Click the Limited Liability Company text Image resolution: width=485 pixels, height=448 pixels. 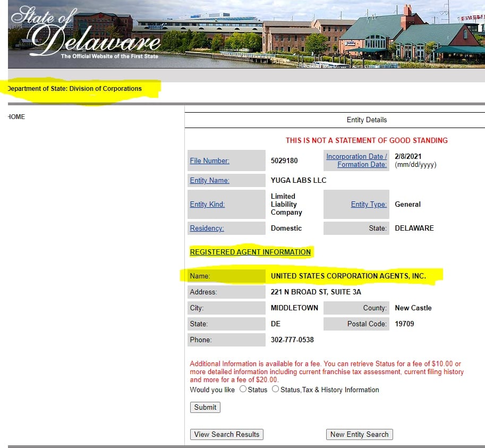[x=286, y=204]
